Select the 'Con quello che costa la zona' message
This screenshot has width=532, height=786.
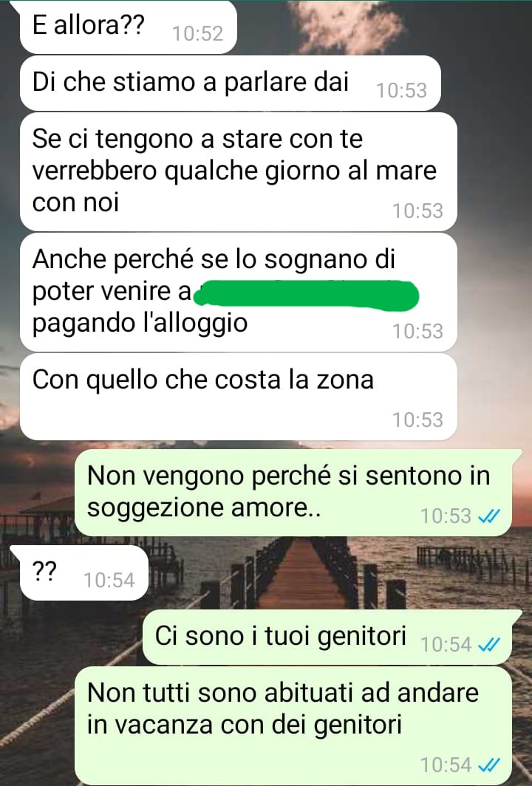point(238,397)
